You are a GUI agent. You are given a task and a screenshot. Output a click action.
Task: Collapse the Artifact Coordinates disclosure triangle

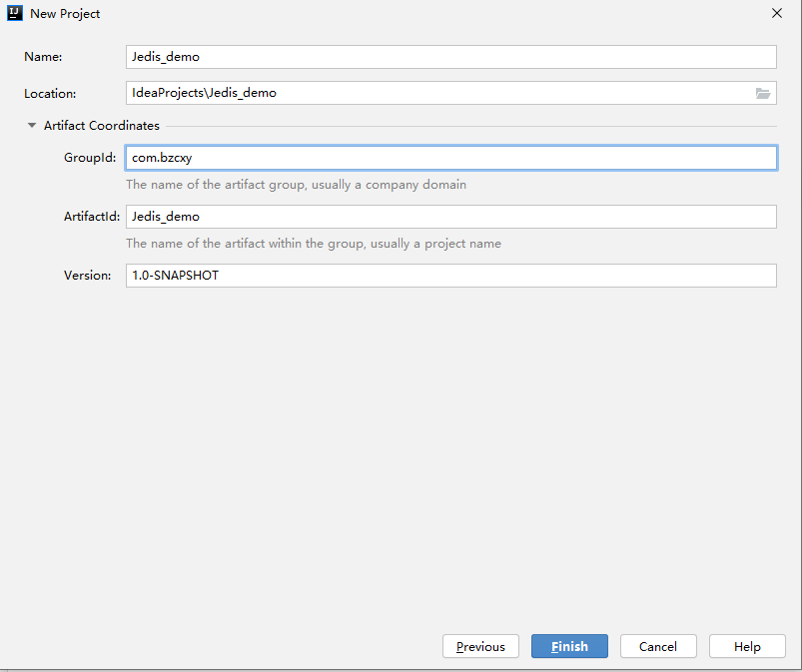32,125
